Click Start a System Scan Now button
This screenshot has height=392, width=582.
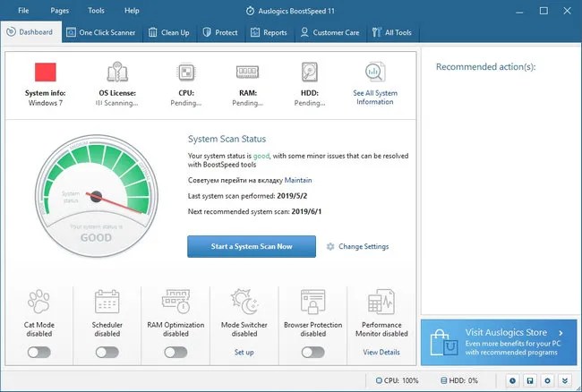point(252,247)
